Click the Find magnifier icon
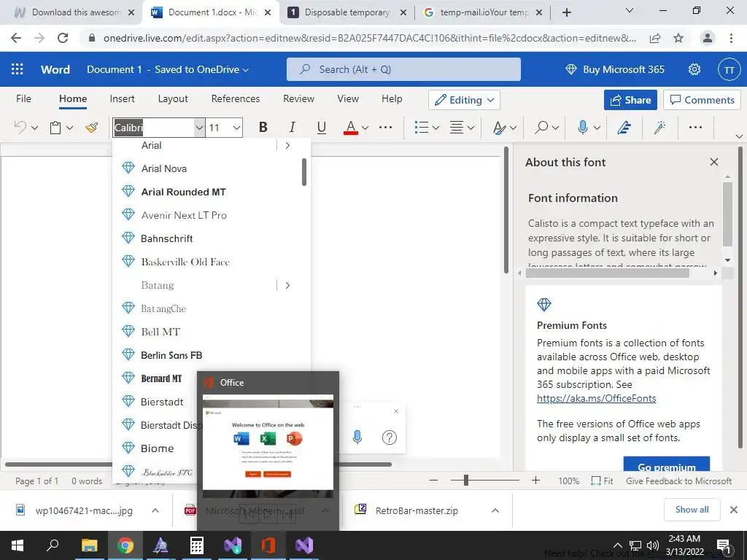This screenshot has height=560, width=747. point(541,127)
